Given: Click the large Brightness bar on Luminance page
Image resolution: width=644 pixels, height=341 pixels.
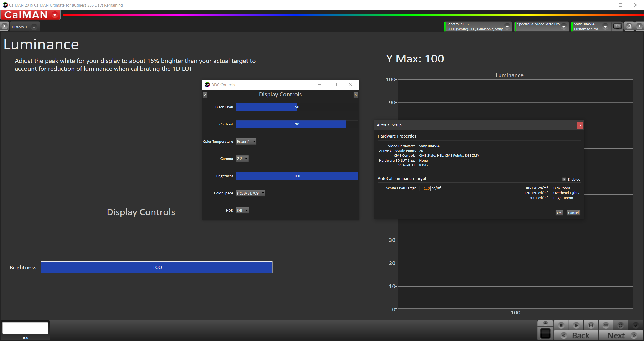Looking at the screenshot, I should tap(157, 267).
